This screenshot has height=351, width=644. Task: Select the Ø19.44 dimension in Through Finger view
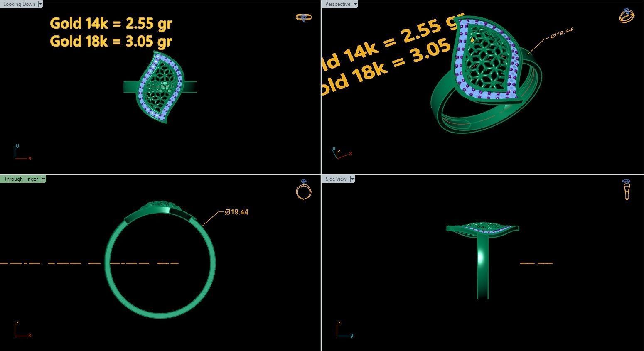pyautogui.click(x=236, y=212)
